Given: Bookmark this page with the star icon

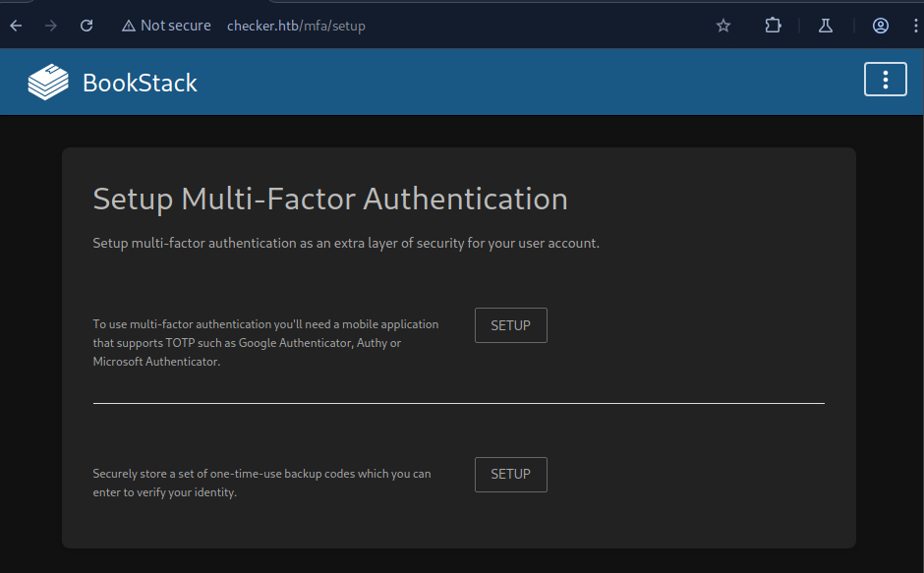Looking at the screenshot, I should (723, 26).
